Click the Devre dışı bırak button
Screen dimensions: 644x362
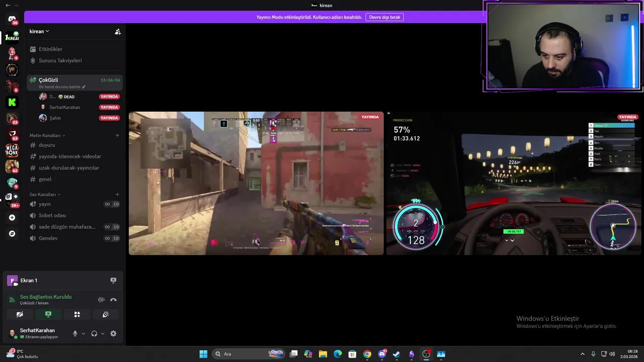point(384,17)
